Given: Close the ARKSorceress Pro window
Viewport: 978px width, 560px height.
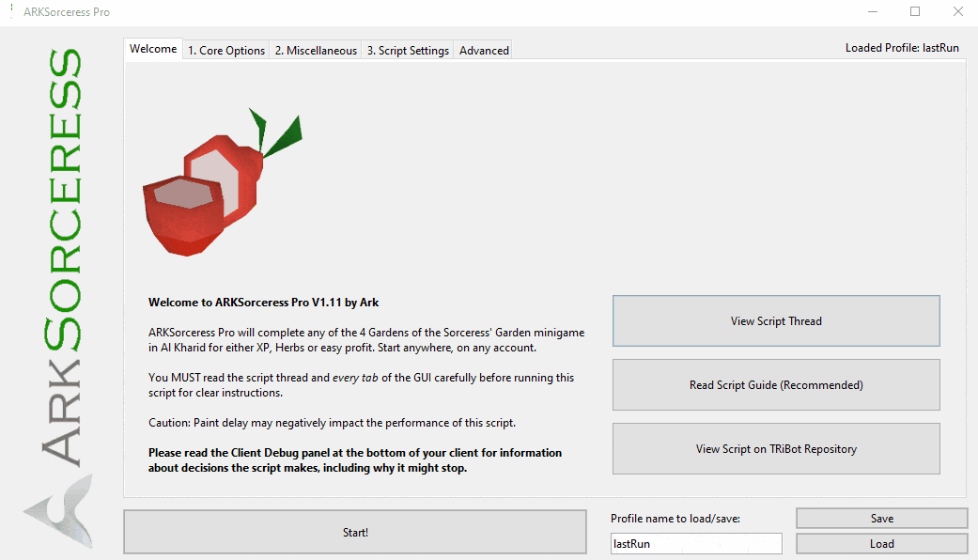Looking at the screenshot, I should click(x=958, y=12).
